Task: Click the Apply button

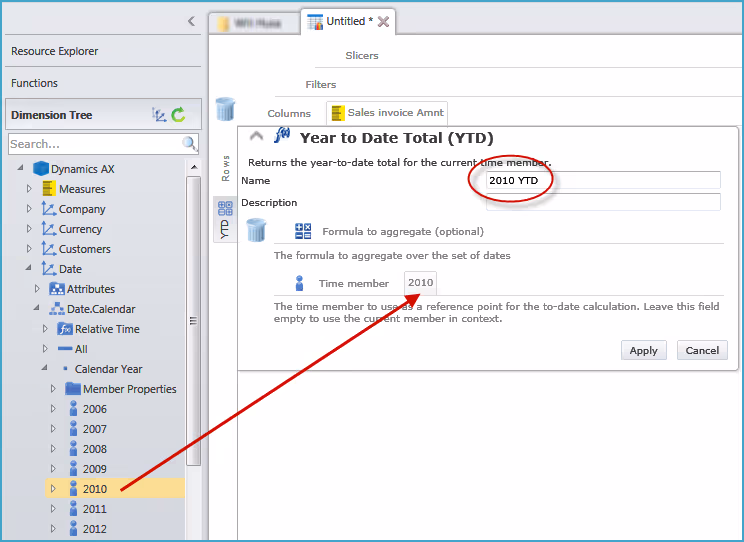Action: (x=643, y=350)
